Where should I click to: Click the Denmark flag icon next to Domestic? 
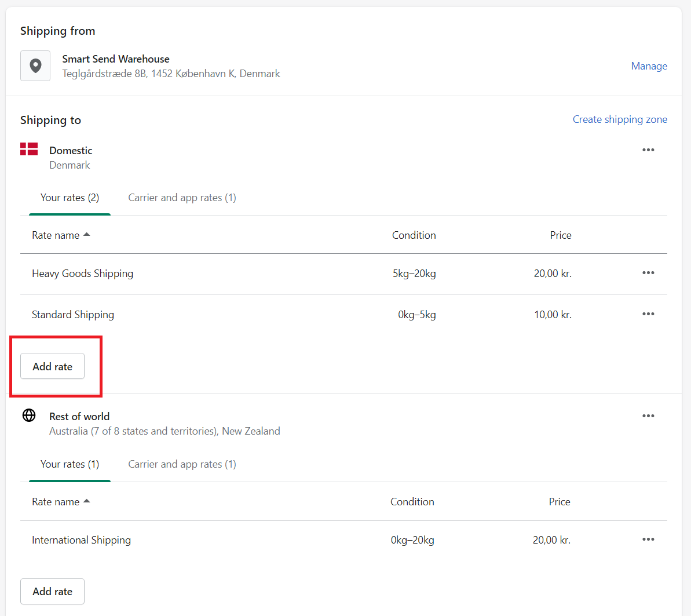click(29, 149)
